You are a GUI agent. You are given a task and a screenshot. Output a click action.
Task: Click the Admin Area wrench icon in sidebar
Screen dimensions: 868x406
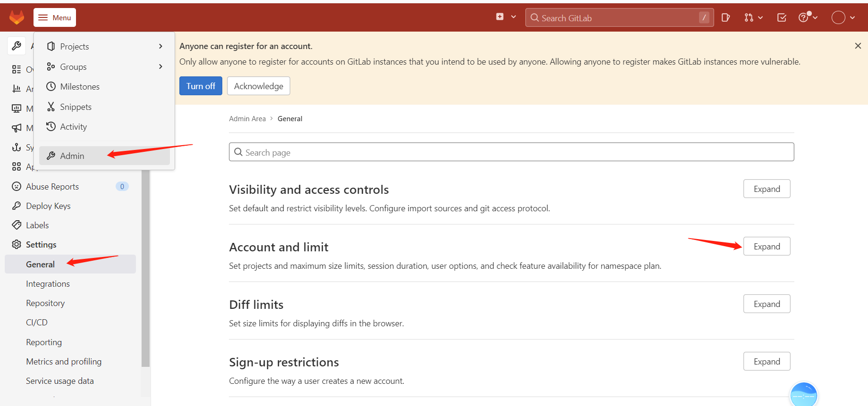click(17, 46)
